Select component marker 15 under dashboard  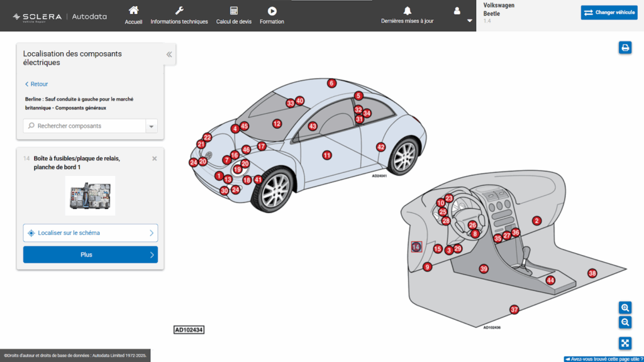438,249
